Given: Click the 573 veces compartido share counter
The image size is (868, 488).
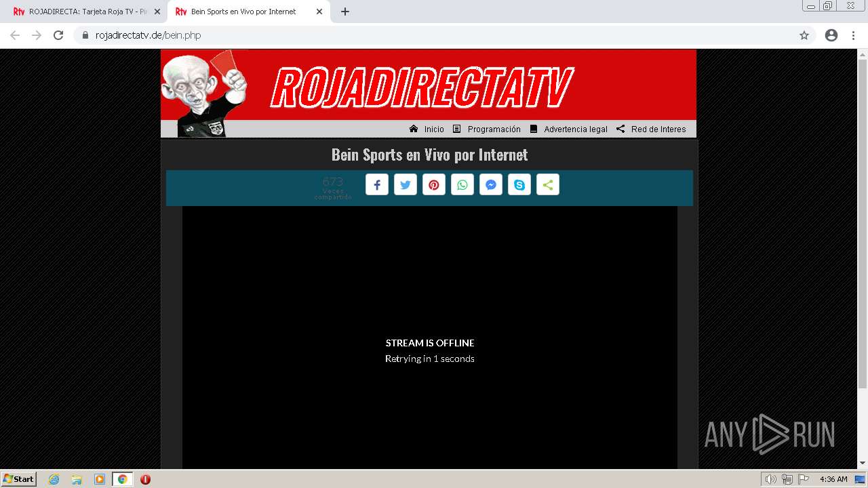Looking at the screenshot, I should pyautogui.click(x=333, y=188).
